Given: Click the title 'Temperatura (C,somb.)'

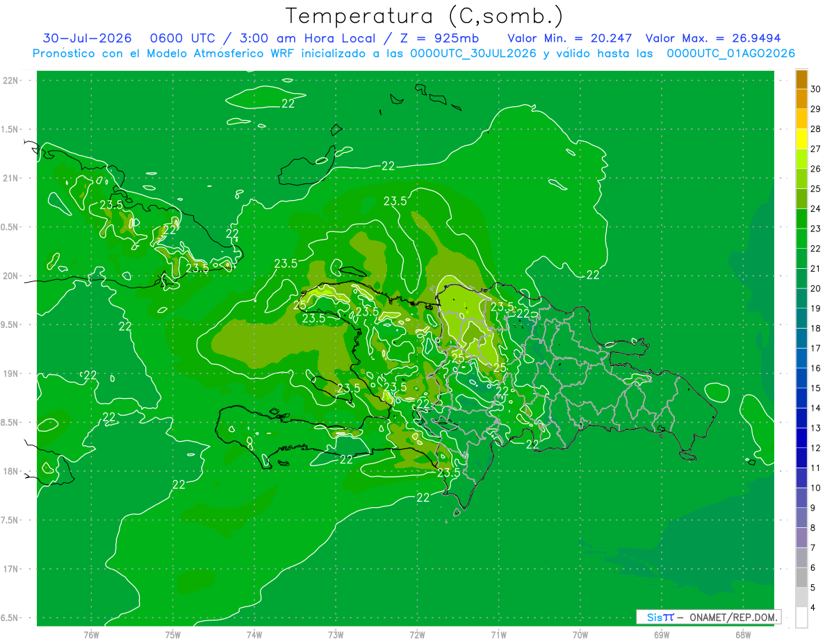Looking at the screenshot, I should [425, 16].
